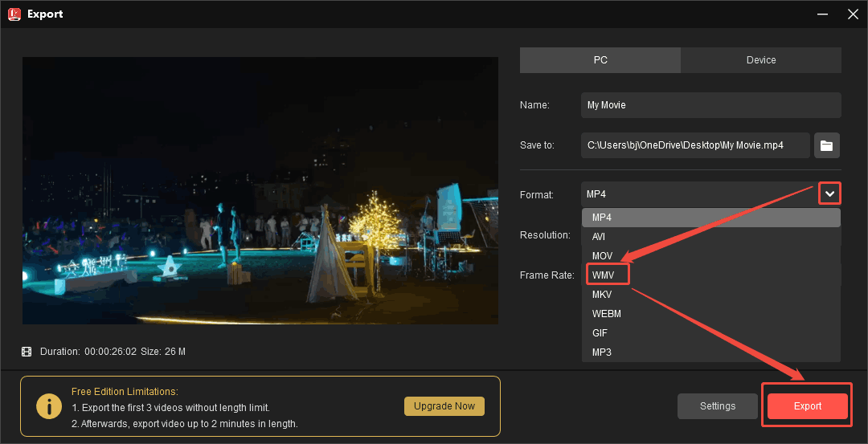The height and width of the screenshot is (444, 868).
Task: Click the info icon in limitations banner
Action: pyautogui.click(x=50, y=407)
